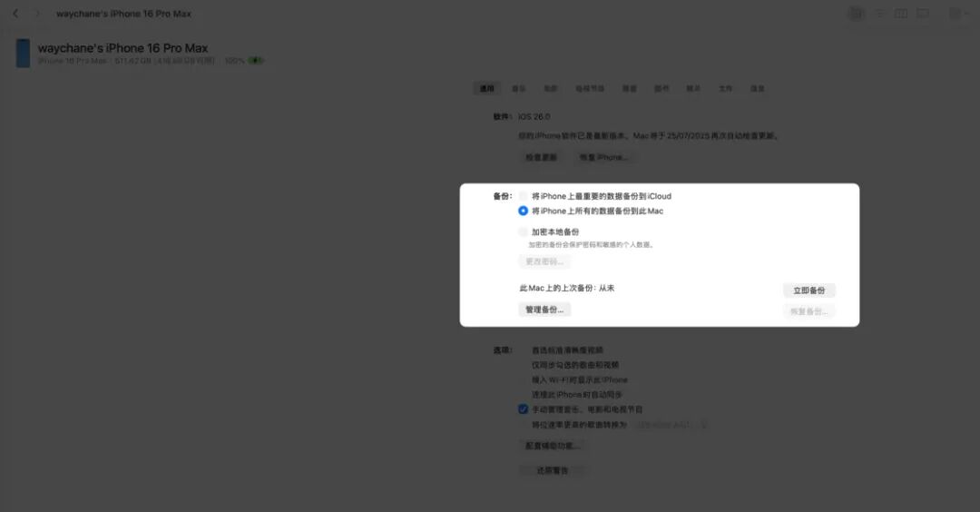Switch Finder to gallery view
Screen dimensions: 980x512
point(923,13)
